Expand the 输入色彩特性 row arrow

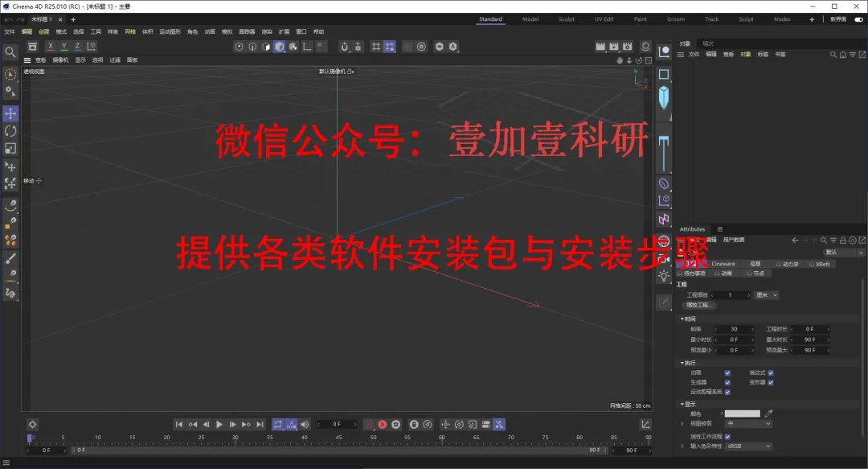point(682,446)
